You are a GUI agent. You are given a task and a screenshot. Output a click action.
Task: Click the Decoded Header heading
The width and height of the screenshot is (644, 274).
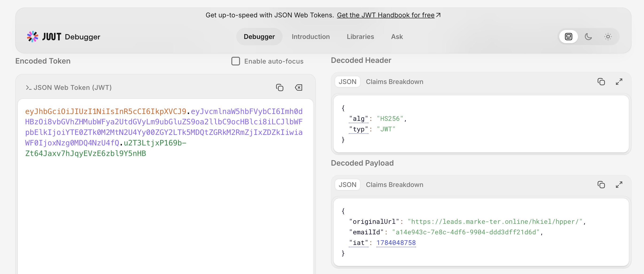(361, 60)
